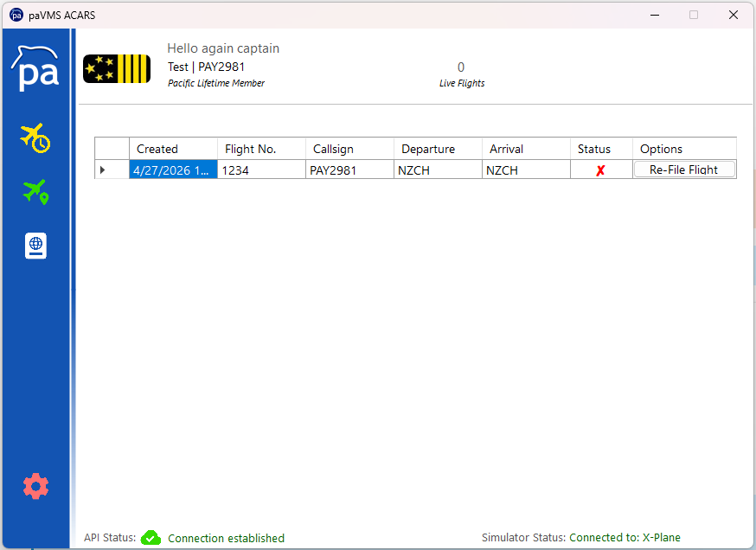This screenshot has height=550, width=756.
Task: Click the paVMS ACARS title bar icon
Action: tap(16, 15)
